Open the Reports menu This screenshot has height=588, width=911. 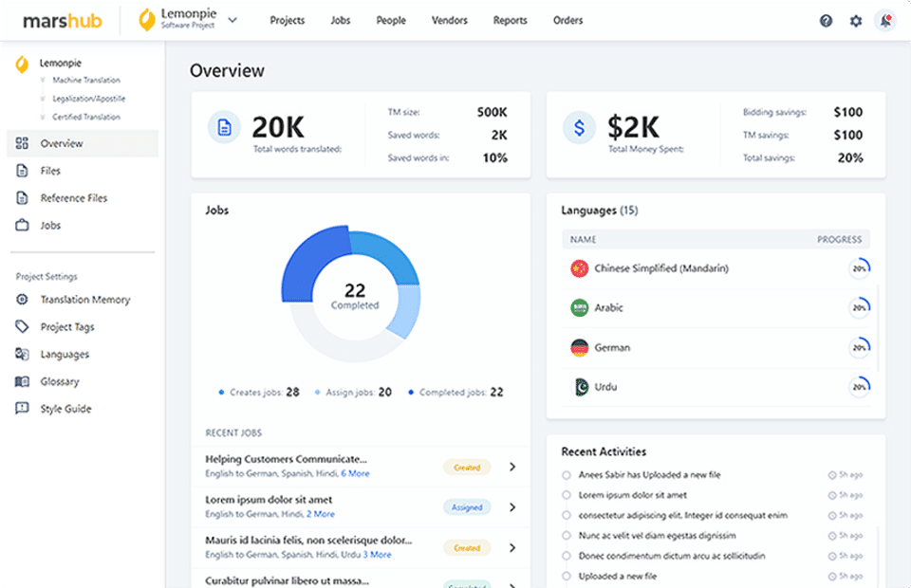(511, 20)
